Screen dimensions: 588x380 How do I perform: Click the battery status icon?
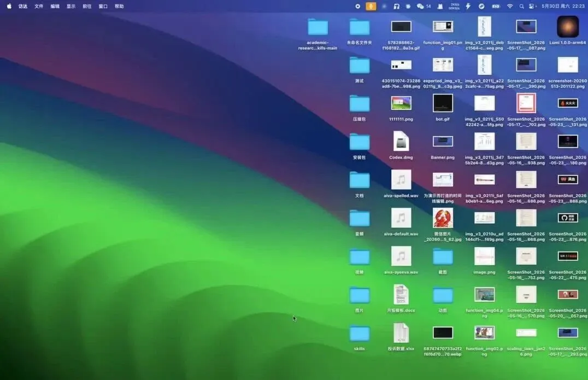(496, 7)
